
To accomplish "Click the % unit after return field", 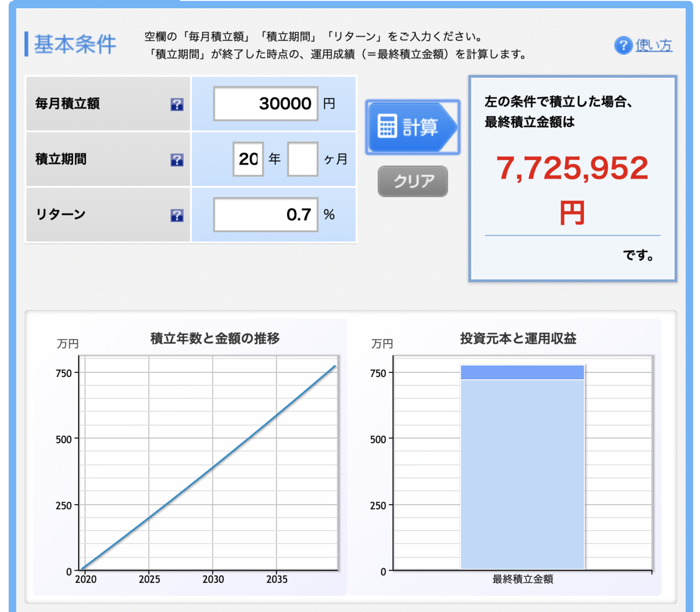I will tap(329, 215).
